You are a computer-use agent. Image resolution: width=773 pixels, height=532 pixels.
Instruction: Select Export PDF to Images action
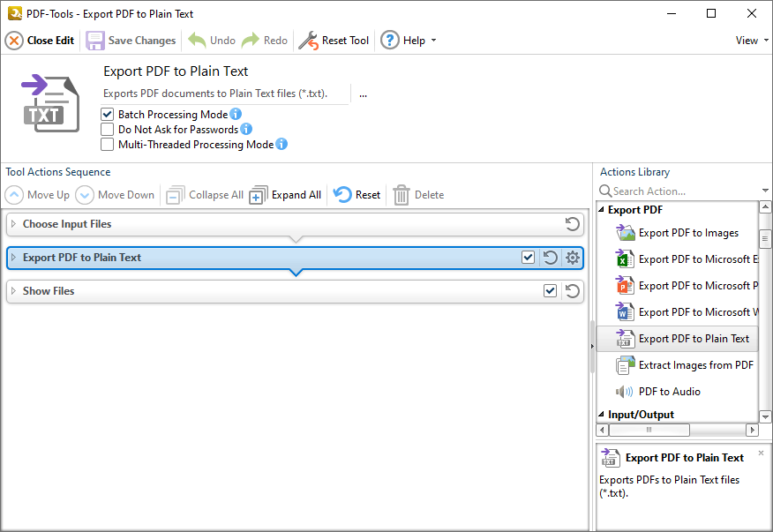[678, 233]
